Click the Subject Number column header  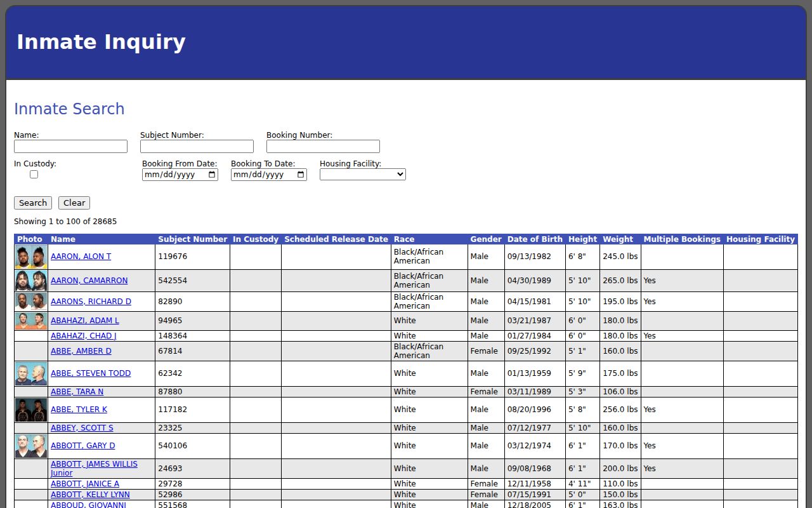(192, 239)
